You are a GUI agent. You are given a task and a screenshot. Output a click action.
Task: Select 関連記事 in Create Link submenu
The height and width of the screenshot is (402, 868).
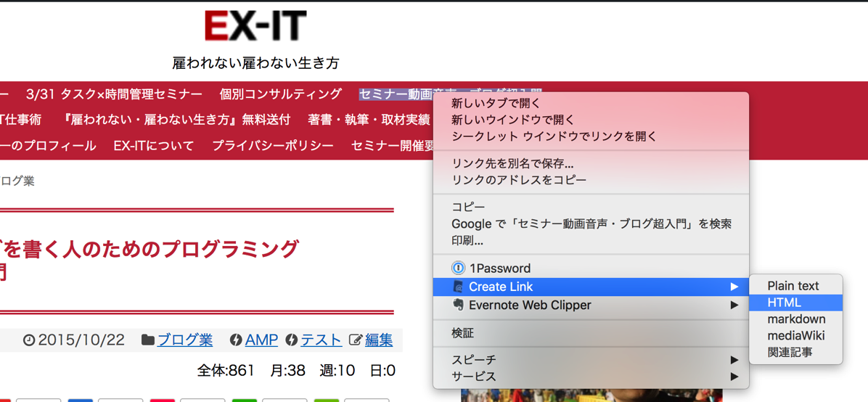[x=795, y=353]
